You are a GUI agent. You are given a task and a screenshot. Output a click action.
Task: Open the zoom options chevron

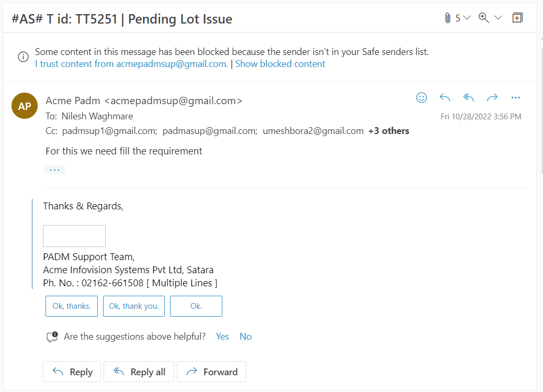498,18
